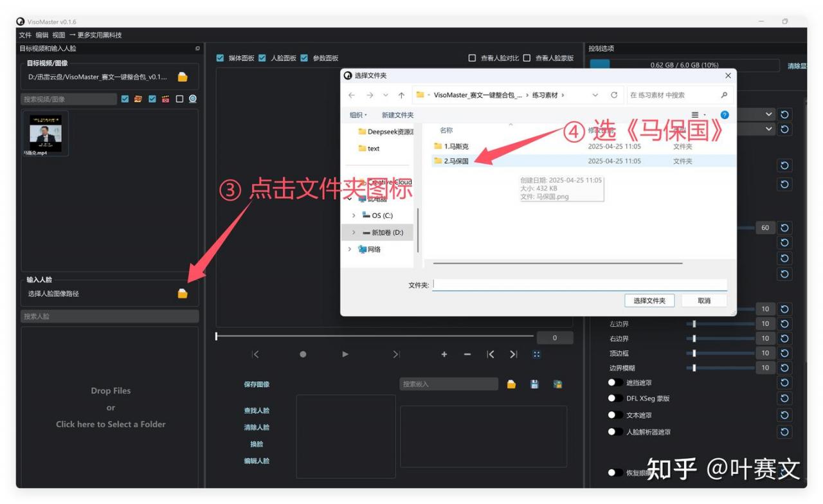823x504 pixels.
Task: Click 选择文件夹 button in dialog
Action: coord(649,301)
